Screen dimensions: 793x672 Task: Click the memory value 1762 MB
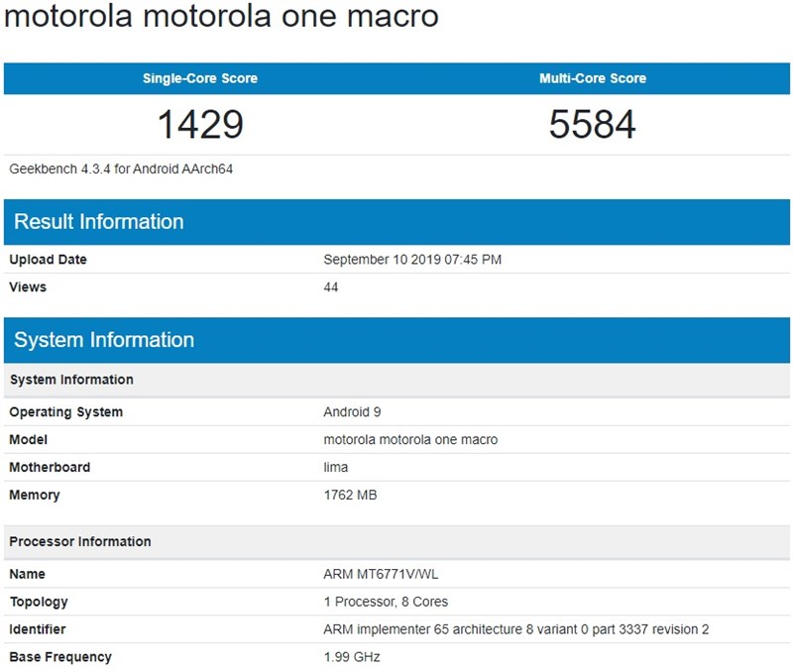[350, 495]
